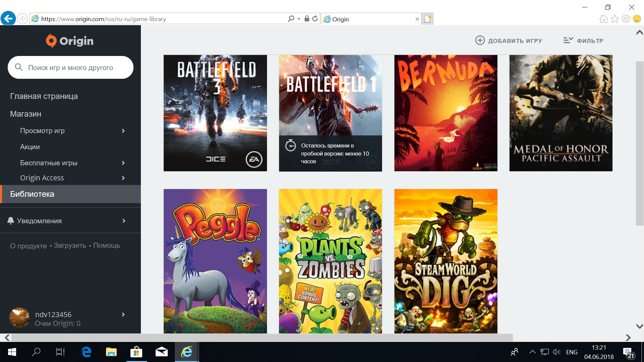Click the notifications bell icon
Image resolution: width=644 pixels, height=362 pixels.
[11, 221]
